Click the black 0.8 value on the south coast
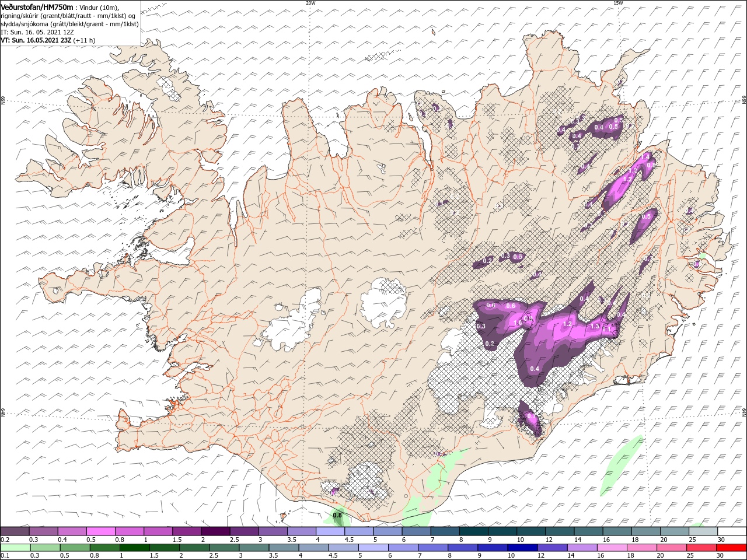The height and width of the screenshot is (560, 747). (337, 515)
